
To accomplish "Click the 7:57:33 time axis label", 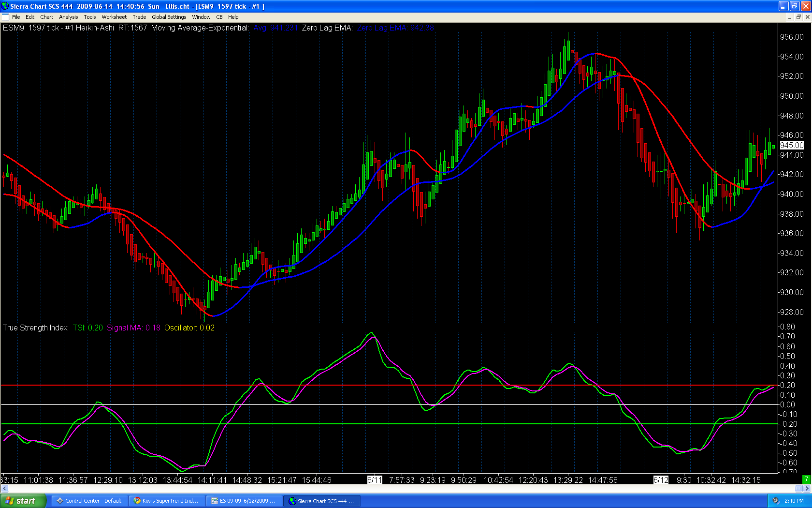I will point(402,480).
